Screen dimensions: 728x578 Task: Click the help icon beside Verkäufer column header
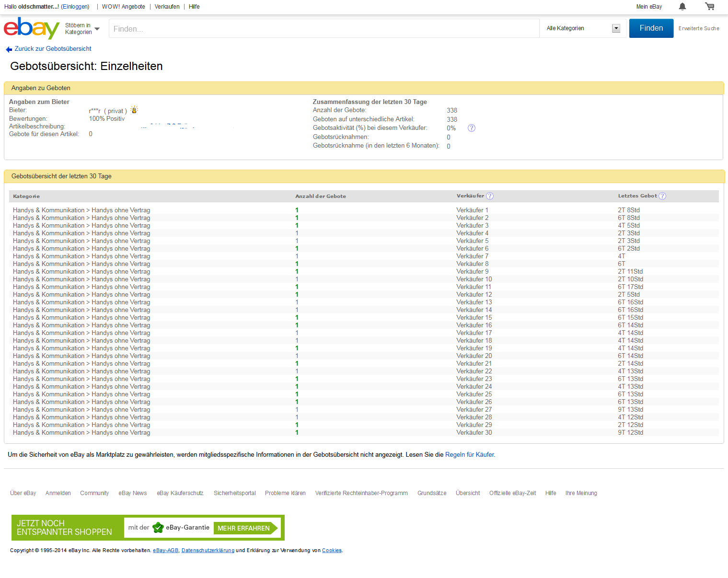[490, 196]
